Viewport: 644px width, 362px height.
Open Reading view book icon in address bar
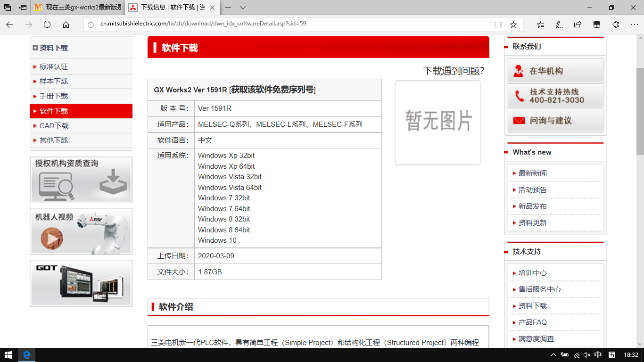498,25
